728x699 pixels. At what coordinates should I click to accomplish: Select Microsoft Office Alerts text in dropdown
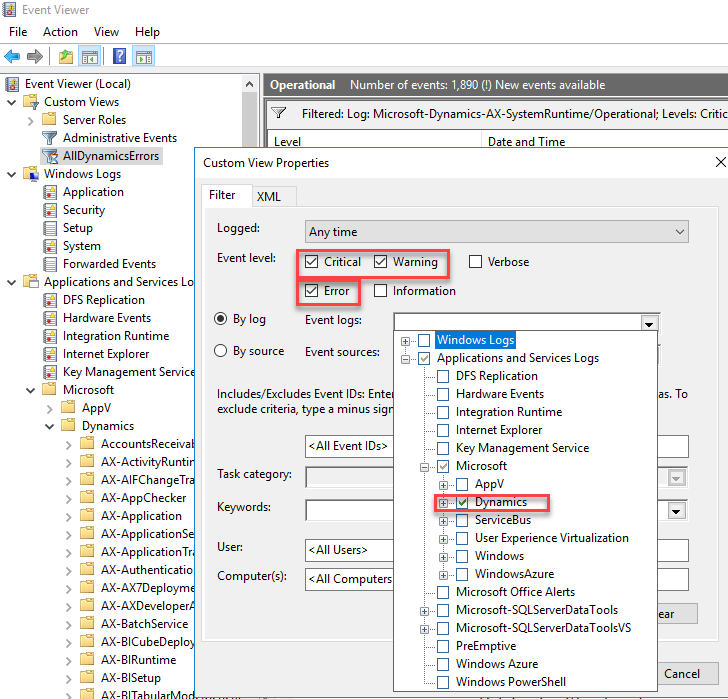(x=515, y=592)
